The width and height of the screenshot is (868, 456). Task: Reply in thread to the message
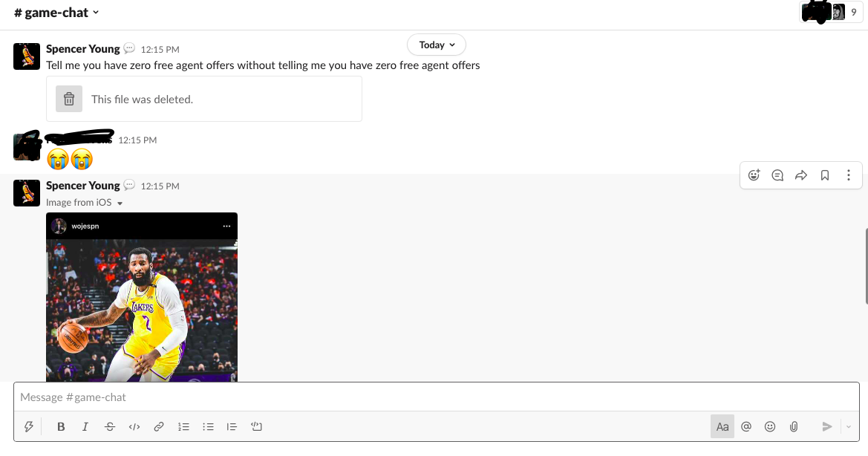(x=777, y=175)
